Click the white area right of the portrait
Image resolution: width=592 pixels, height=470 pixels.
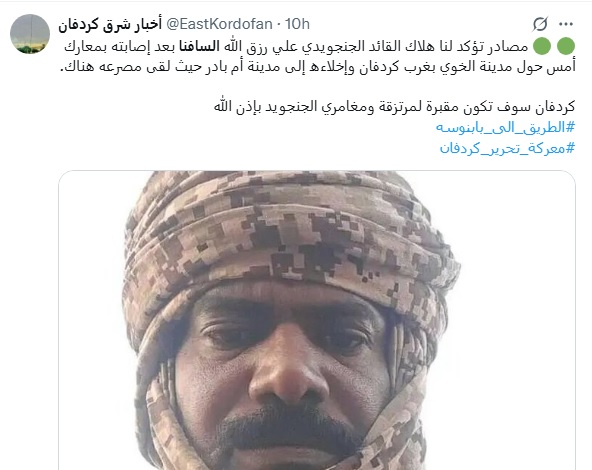point(517,321)
